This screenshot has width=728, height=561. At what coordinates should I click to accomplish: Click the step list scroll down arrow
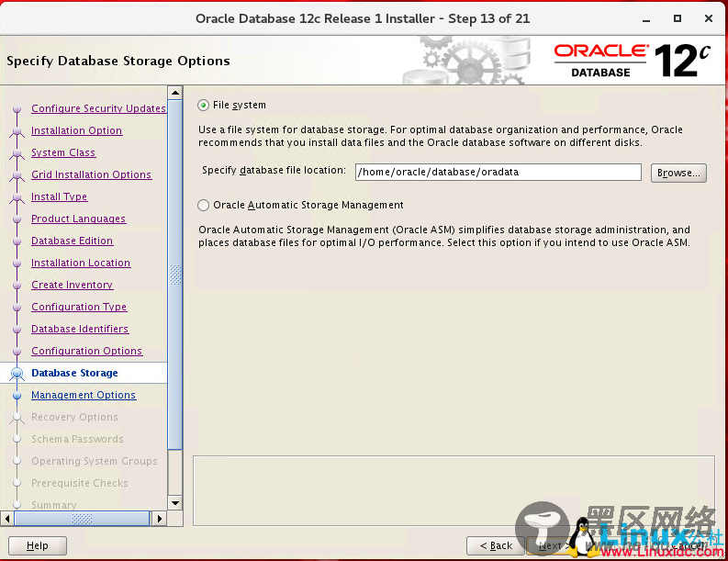175,503
